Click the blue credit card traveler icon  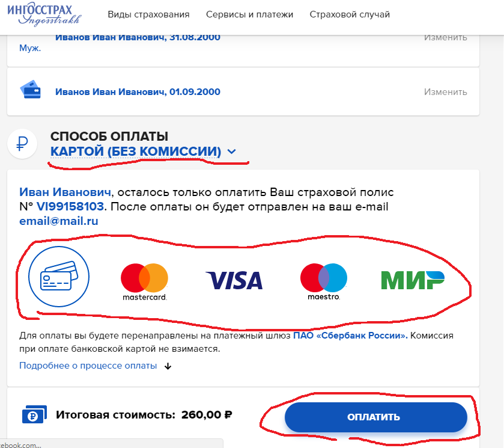coord(31,90)
